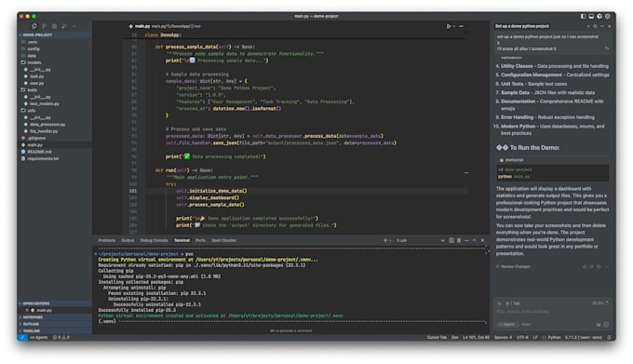Open the Extensions view icon

click(54, 26)
